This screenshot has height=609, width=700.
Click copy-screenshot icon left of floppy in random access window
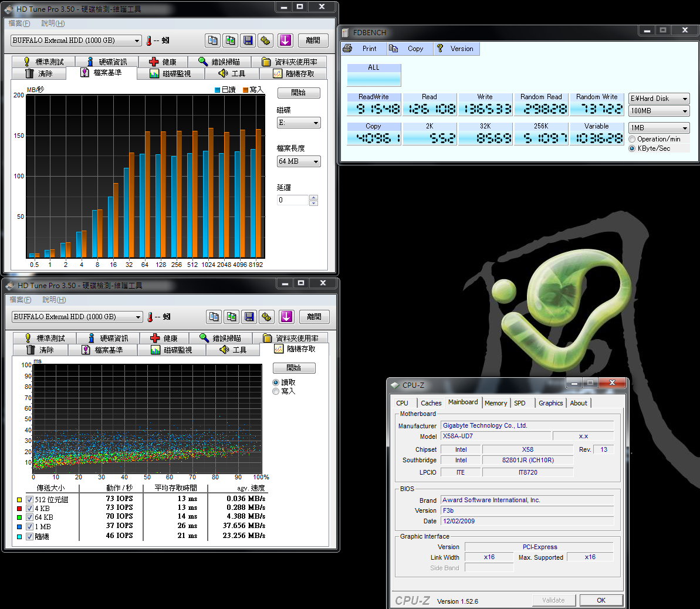click(232, 317)
